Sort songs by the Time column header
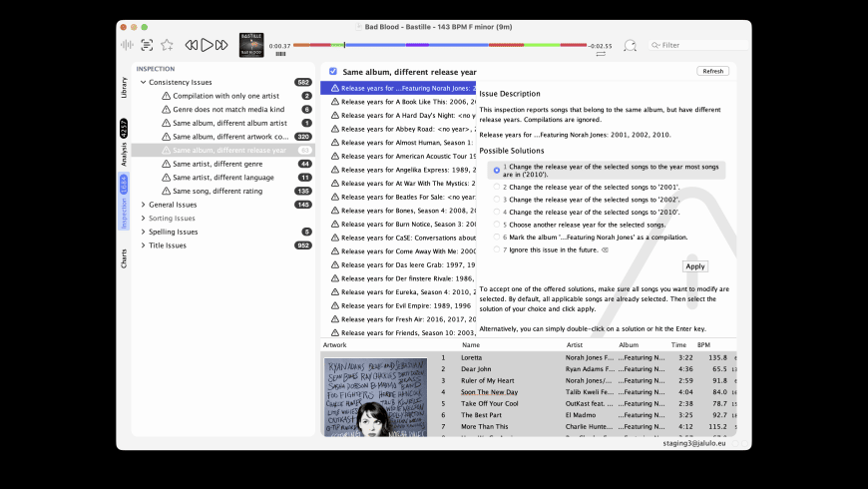The image size is (868, 489). [x=678, y=344]
